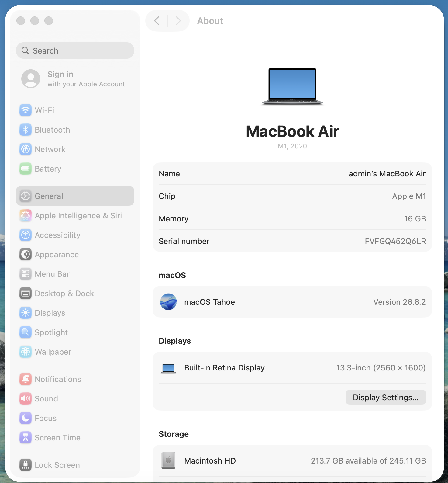Go forward with the right chevron
The height and width of the screenshot is (483, 448).
[178, 21]
